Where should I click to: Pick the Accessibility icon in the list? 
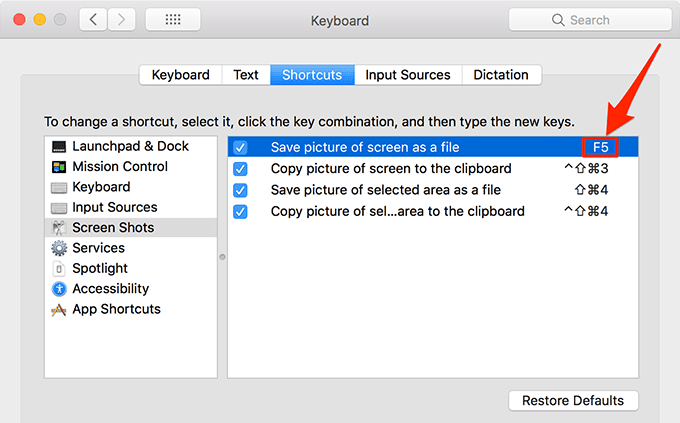(59, 289)
